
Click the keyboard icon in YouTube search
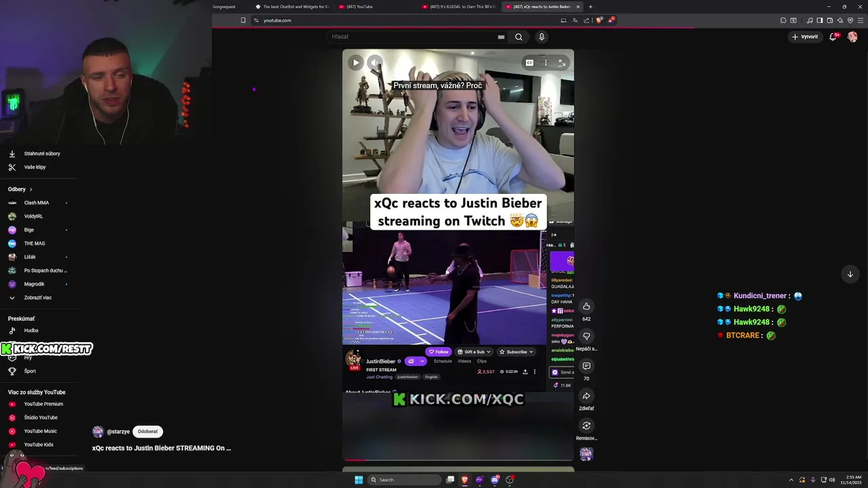tap(501, 37)
